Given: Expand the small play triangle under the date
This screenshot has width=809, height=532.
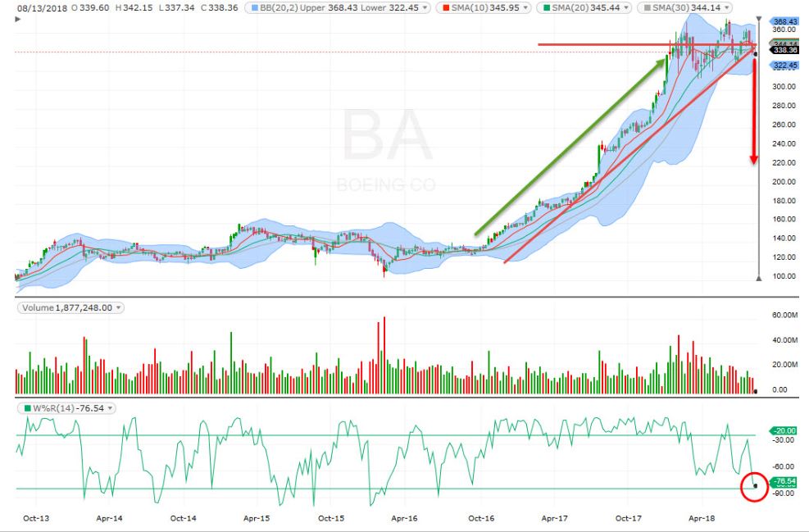Looking at the screenshot, I should (x=18, y=19).
